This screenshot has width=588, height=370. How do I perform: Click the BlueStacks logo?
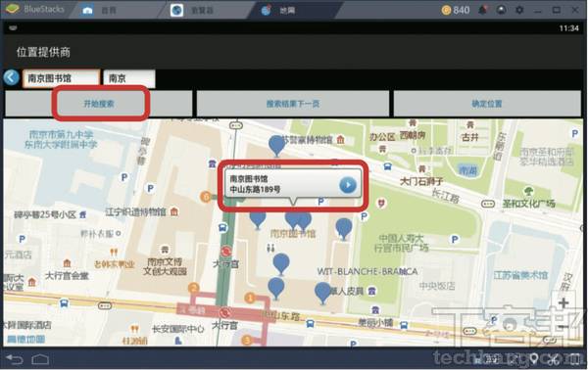(12, 10)
